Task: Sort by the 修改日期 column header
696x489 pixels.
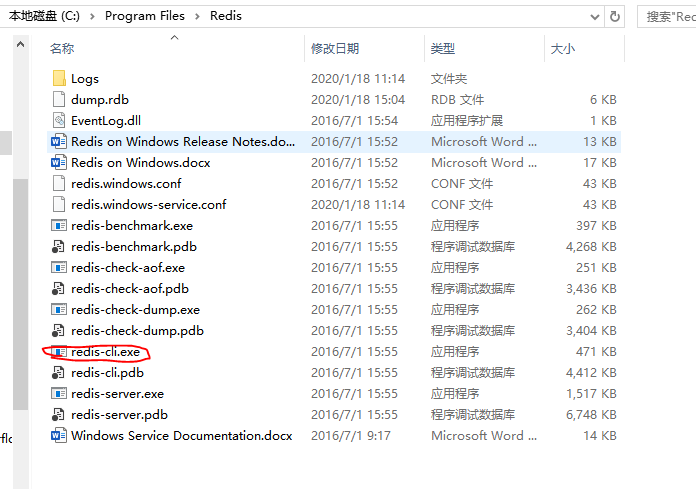Action: point(335,48)
